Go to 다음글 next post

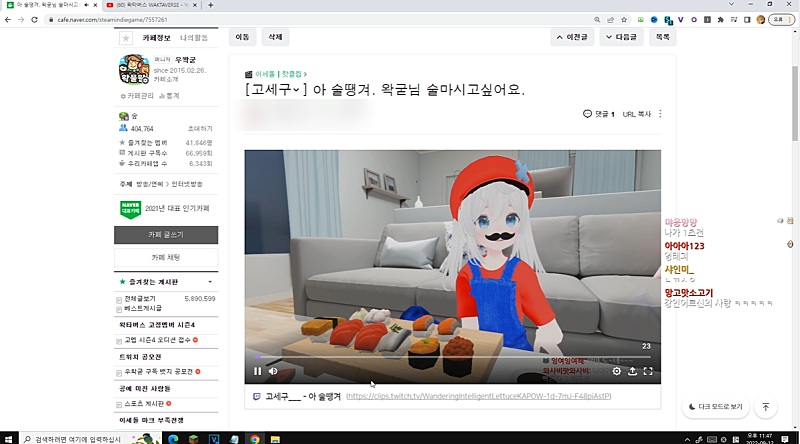(621, 37)
